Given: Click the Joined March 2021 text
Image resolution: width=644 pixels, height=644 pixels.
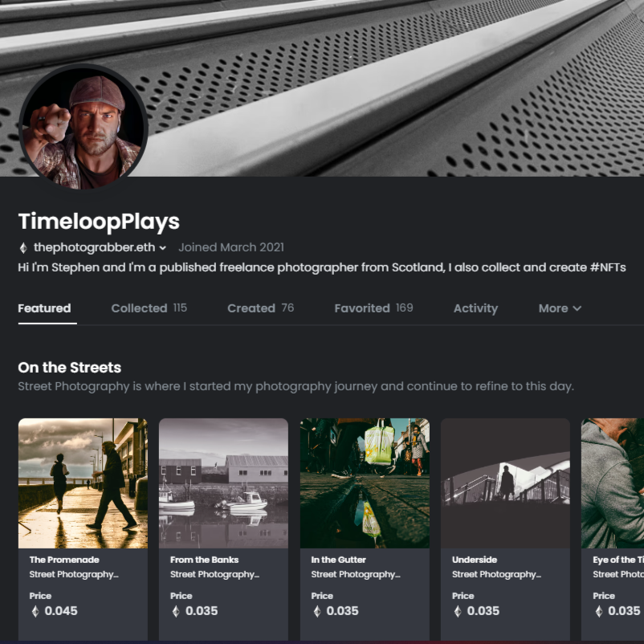Looking at the screenshot, I should [231, 247].
